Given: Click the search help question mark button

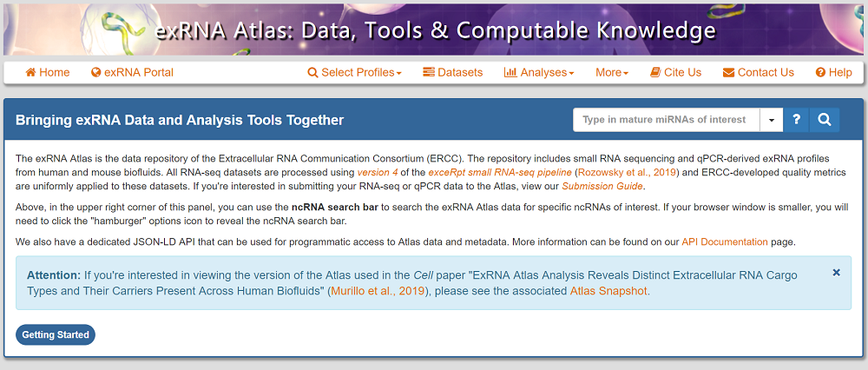Looking at the screenshot, I should [x=796, y=120].
